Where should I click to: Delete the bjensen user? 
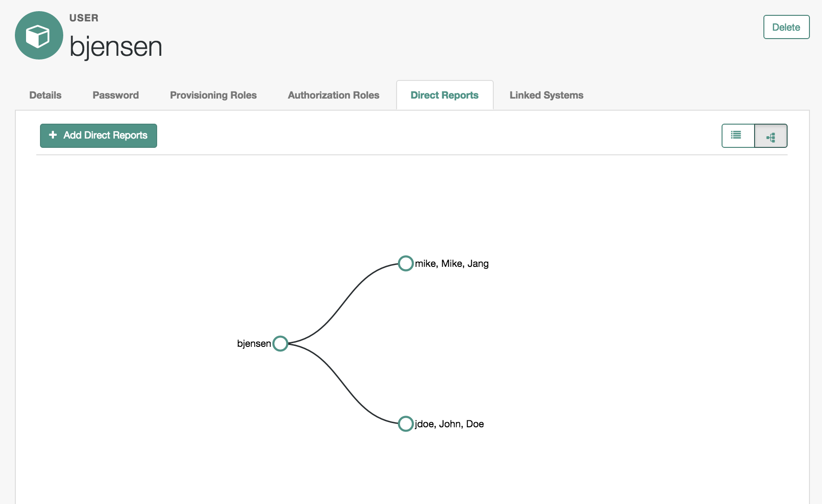[x=786, y=27]
